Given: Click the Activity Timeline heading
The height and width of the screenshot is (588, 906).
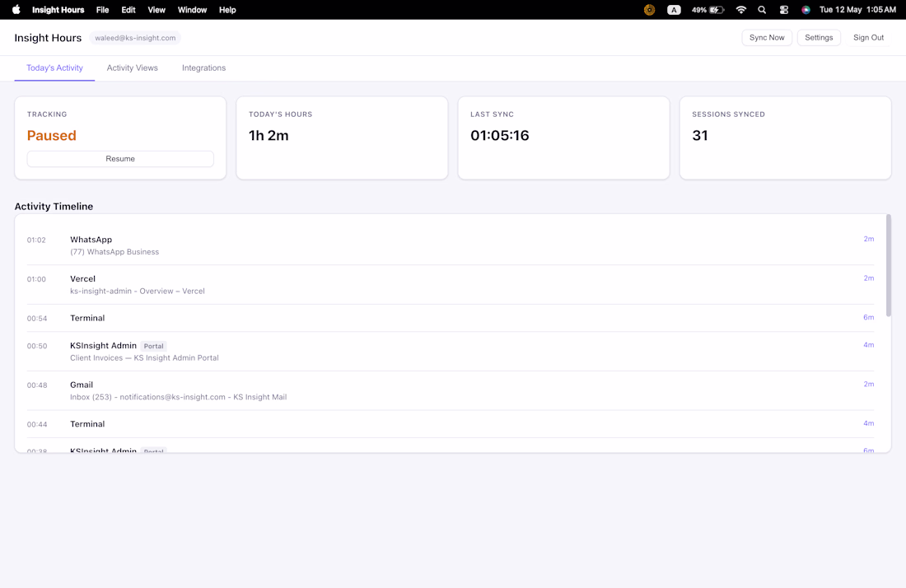Looking at the screenshot, I should pos(54,206).
